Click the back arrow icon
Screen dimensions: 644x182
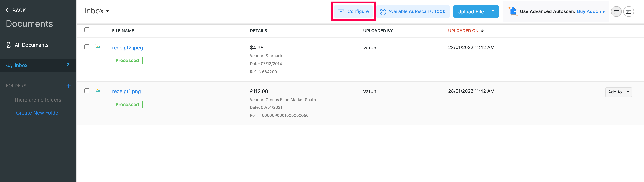(8, 10)
